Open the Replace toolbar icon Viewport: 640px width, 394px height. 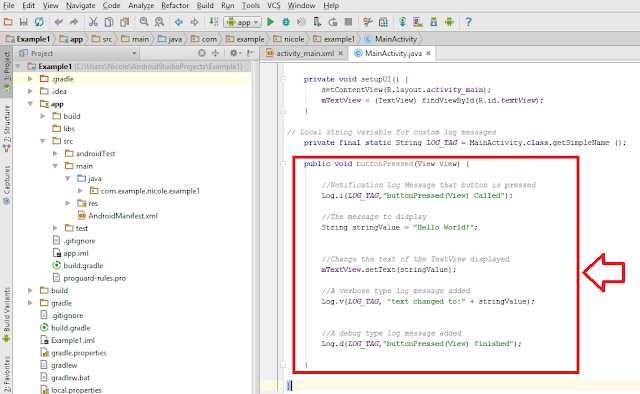point(159,22)
